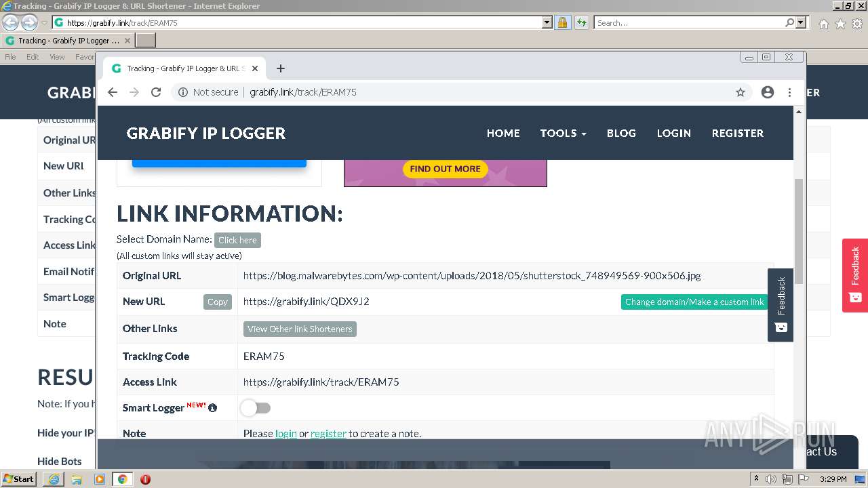Close the Tracking - Grabify Chrome tab
The width and height of the screenshot is (868, 488).
(x=255, y=68)
